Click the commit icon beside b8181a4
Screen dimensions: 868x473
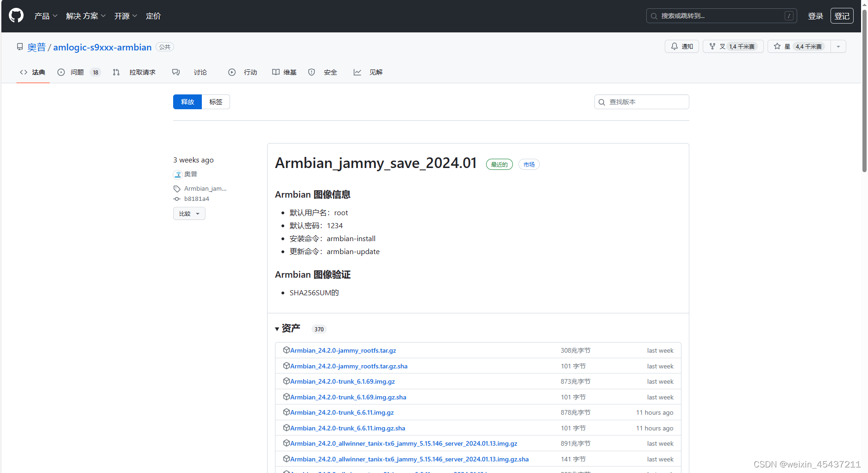click(177, 199)
